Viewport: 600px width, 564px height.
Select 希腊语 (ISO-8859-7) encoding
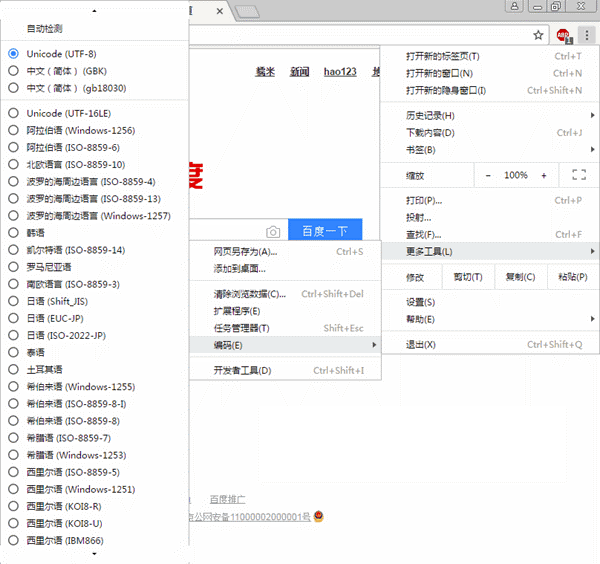pyautogui.click(x=95, y=438)
